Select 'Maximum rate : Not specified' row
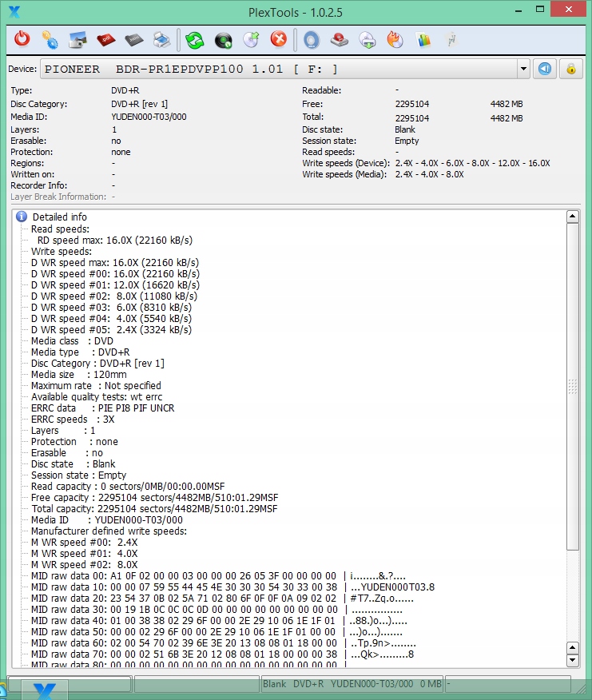Image resolution: width=592 pixels, height=700 pixels. tap(96, 386)
